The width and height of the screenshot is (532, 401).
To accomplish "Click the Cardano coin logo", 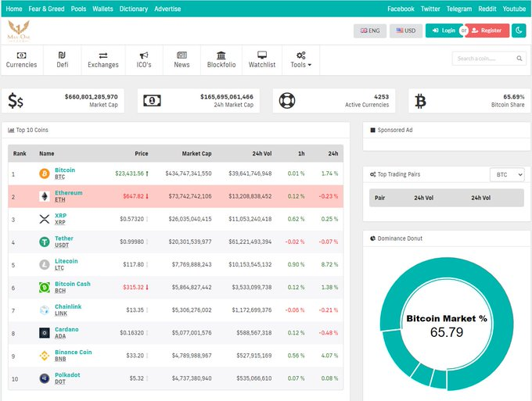I will (x=45, y=333).
